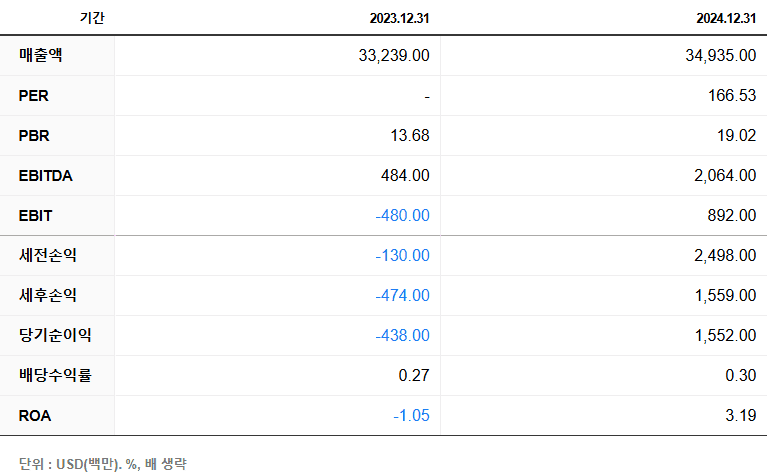Image resolution: width=767 pixels, height=475 pixels.
Task: Select the 세후손익 value 1,559.00
Action: click(725, 296)
